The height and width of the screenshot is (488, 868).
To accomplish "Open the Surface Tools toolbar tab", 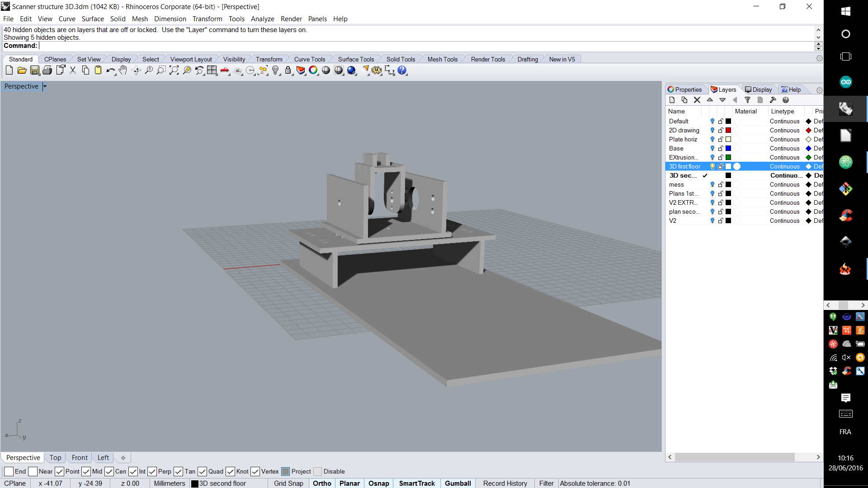I will point(356,59).
